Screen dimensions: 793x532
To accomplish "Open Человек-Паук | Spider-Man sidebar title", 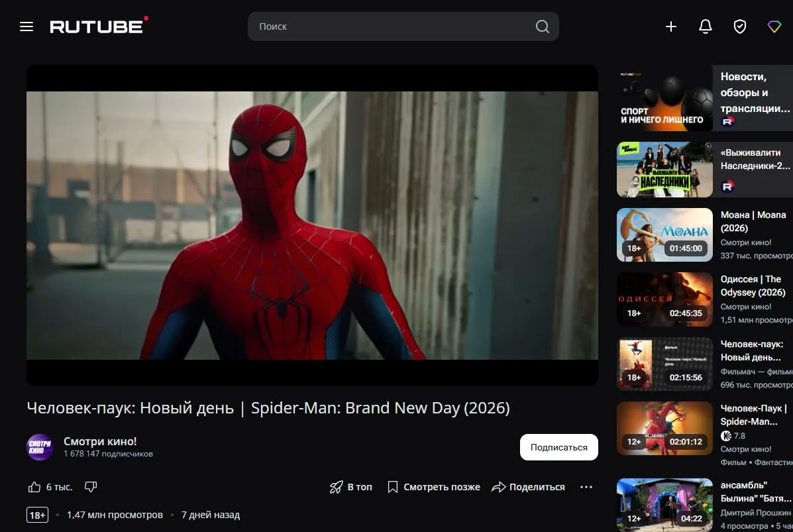I will point(753,415).
